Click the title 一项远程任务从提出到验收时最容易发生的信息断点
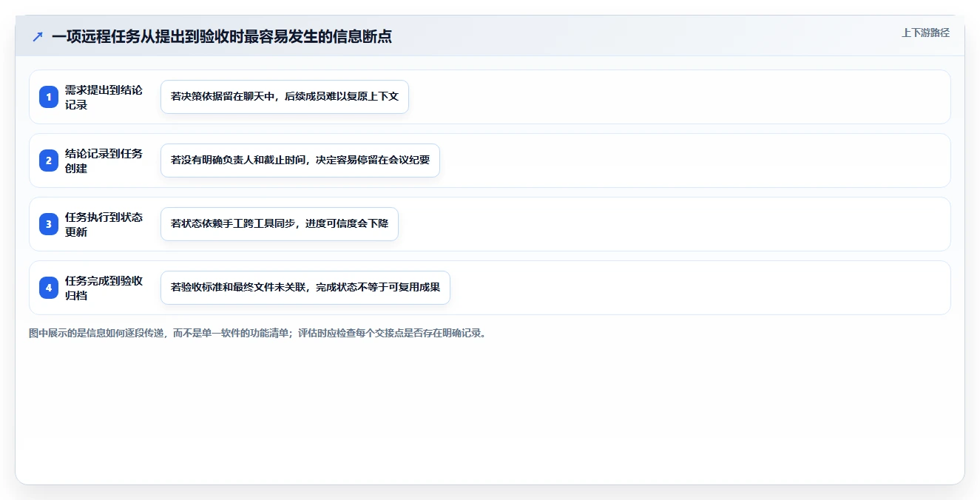Screen dimensions: 980x500 pos(222,36)
